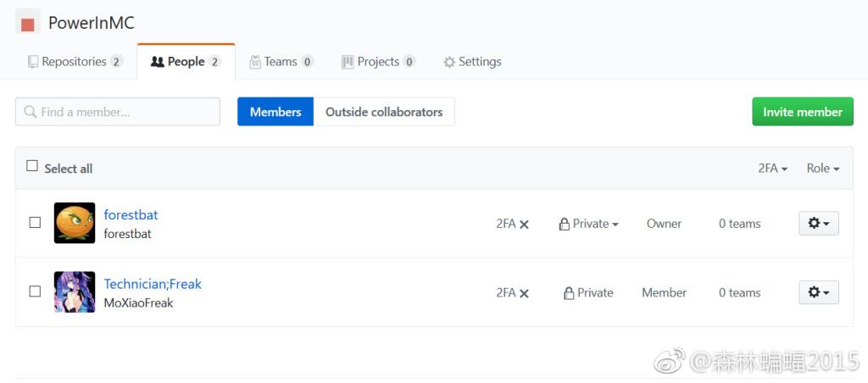
Task: Expand the 2FA filter dropdown
Action: 772,169
